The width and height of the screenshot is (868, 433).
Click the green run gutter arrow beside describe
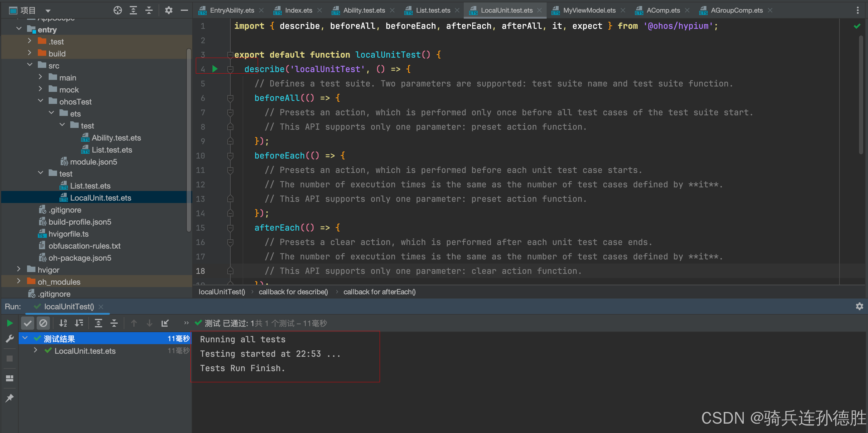tap(215, 69)
